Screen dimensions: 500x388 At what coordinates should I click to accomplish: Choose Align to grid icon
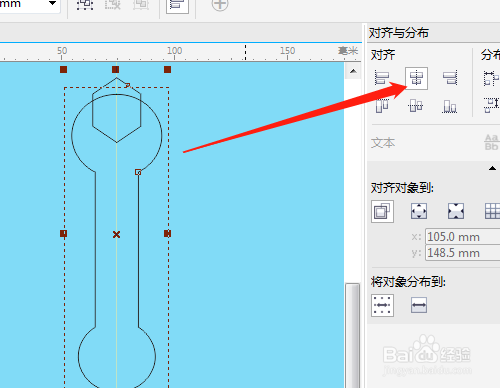pos(492,211)
